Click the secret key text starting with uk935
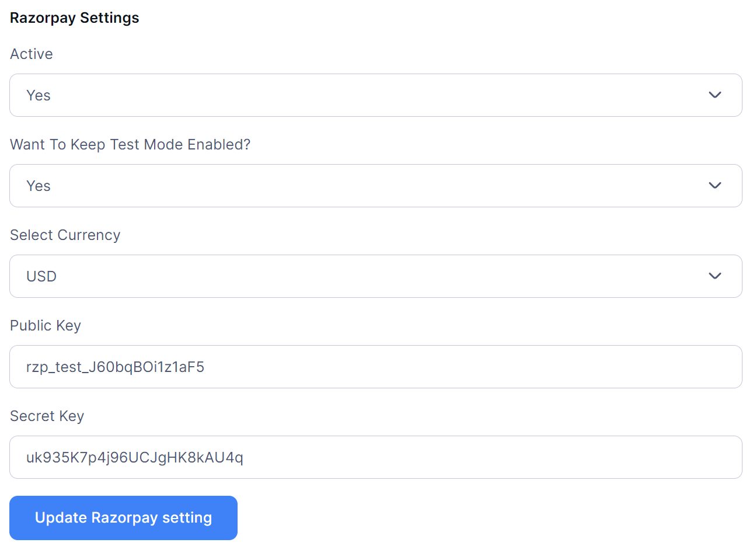Screen dimensions: 753x560 coord(134,458)
